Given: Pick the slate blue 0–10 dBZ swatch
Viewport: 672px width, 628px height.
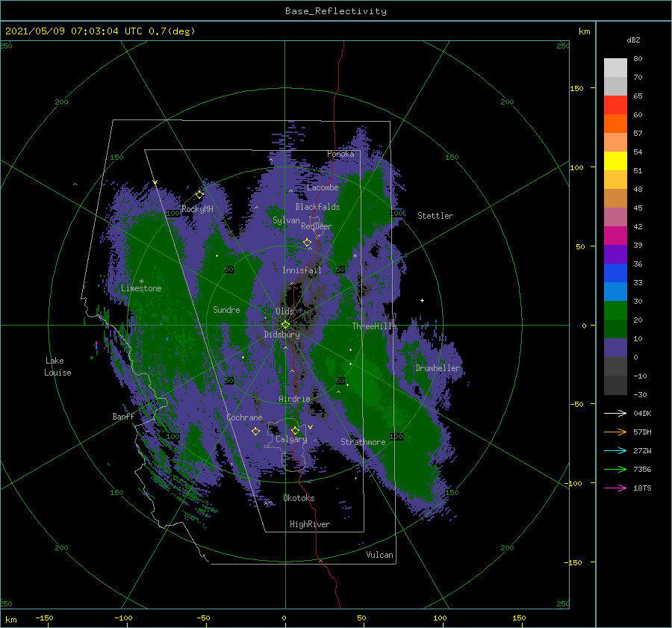Looking at the screenshot, I should pos(615,348).
